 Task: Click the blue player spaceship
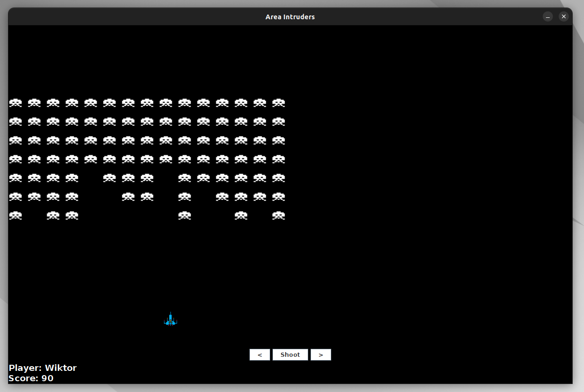(x=171, y=319)
